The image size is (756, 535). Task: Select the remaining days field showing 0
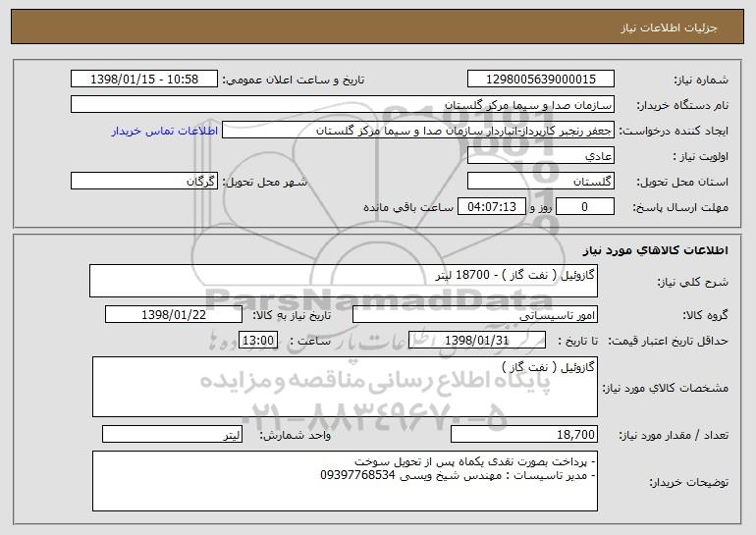click(x=585, y=207)
